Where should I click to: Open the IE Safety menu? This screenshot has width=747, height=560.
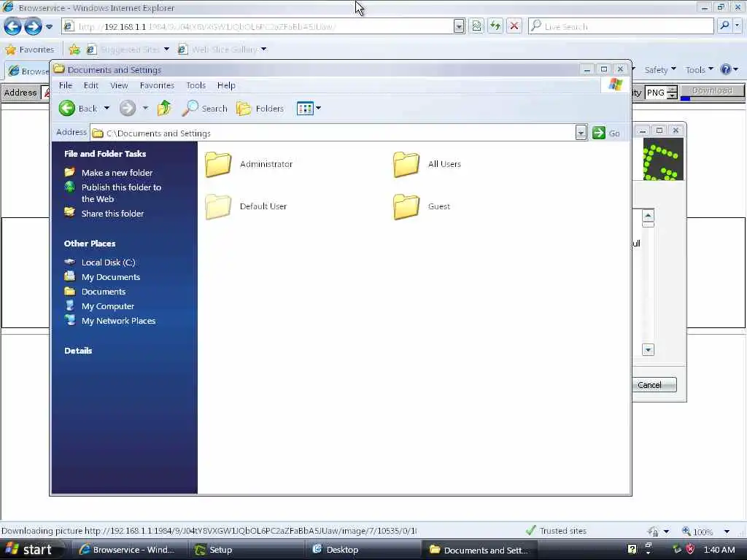pyautogui.click(x=659, y=70)
